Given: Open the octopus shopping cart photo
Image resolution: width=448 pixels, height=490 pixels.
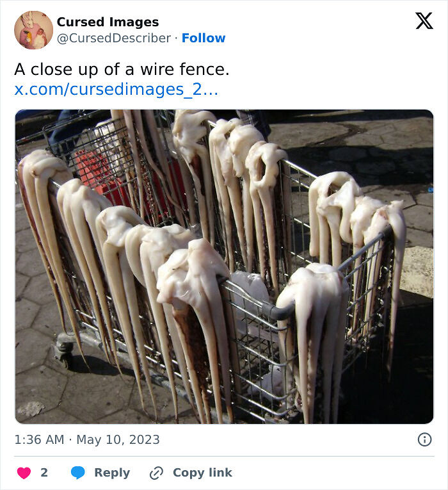Looking at the screenshot, I should [224, 266].
